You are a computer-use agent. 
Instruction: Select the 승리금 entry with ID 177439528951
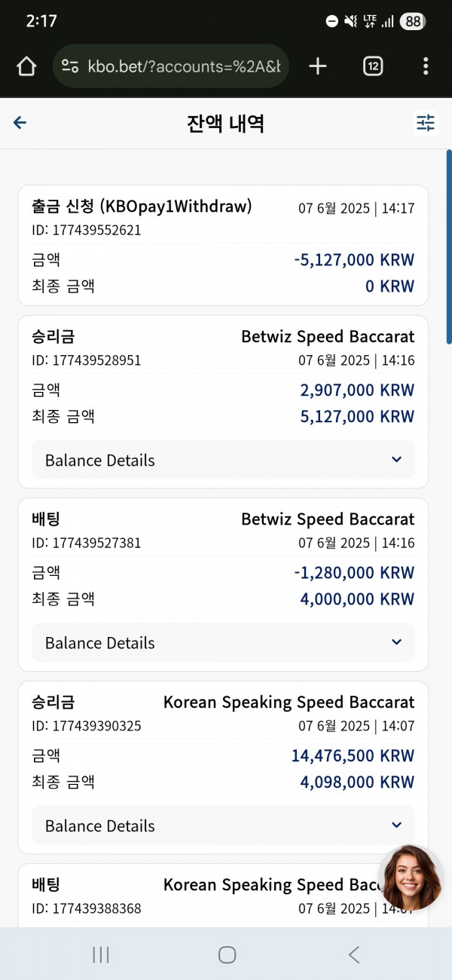click(x=223, y=402)
